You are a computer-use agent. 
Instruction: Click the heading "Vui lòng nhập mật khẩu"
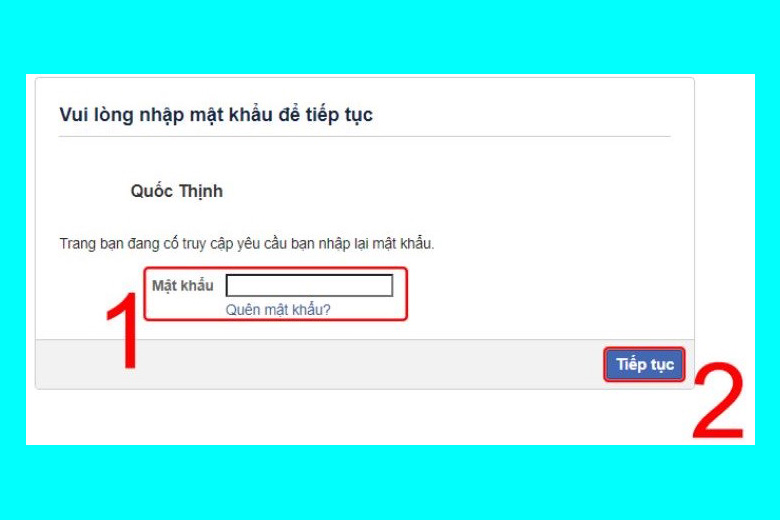(166, 115)
